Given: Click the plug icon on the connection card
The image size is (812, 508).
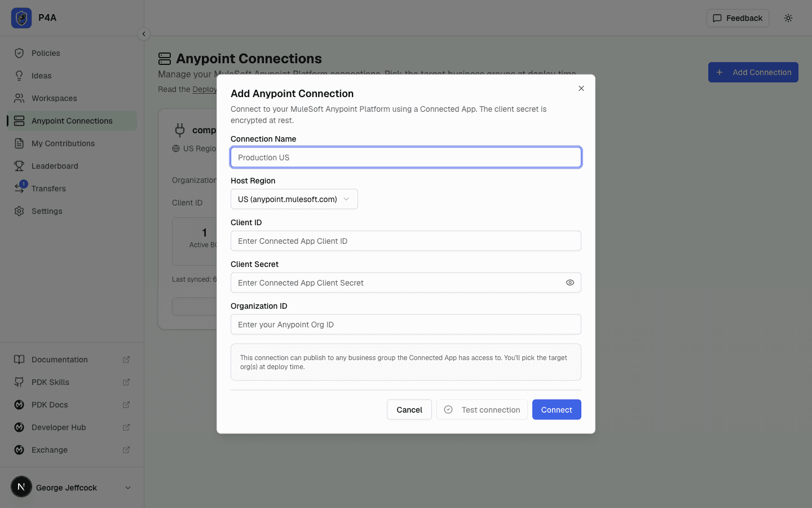Looking at the screenshot, I should click(x=180, y=130).
